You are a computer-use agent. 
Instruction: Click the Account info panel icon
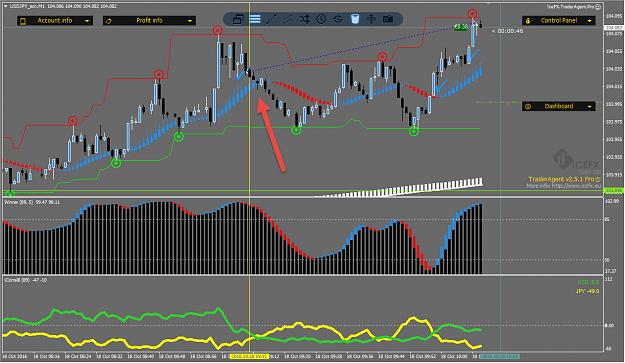tap(23, 21)
